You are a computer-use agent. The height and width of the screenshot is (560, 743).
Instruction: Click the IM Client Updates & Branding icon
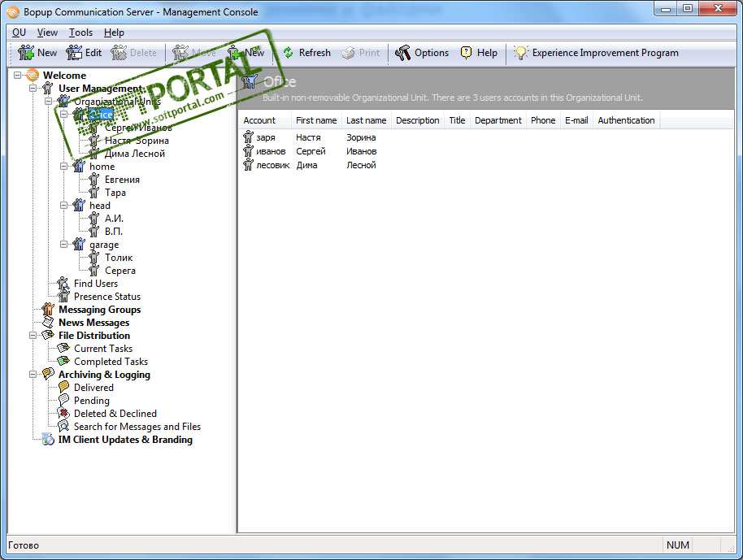[48, 439]
